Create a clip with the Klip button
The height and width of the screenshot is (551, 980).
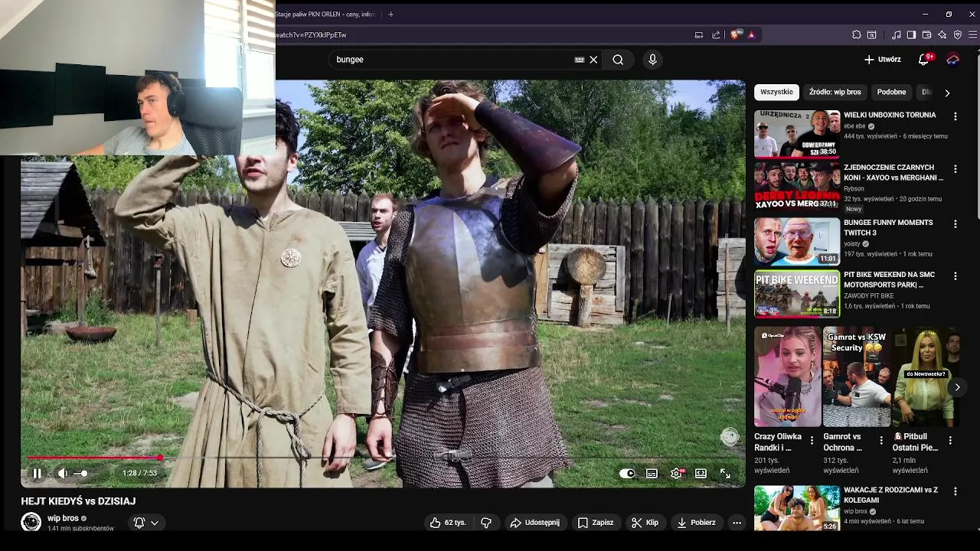(x=645, y=523)
